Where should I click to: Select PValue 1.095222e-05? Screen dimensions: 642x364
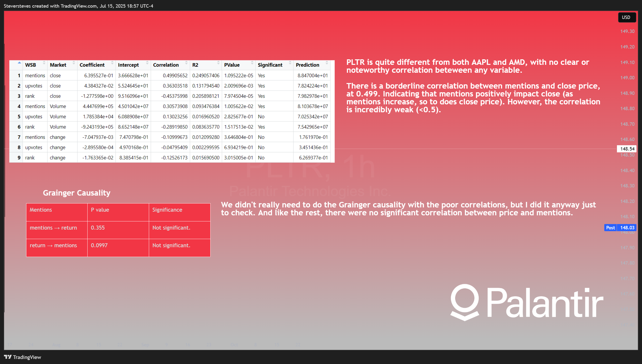click(x=239, y=76)
